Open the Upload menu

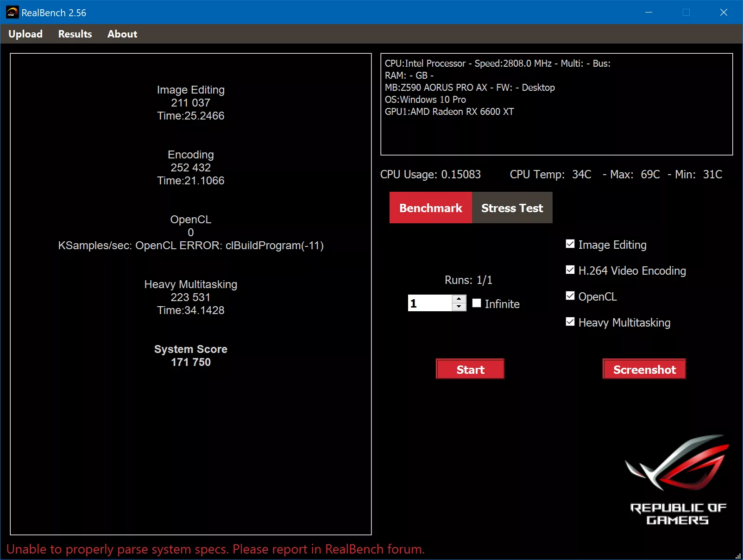pos(25,34)
